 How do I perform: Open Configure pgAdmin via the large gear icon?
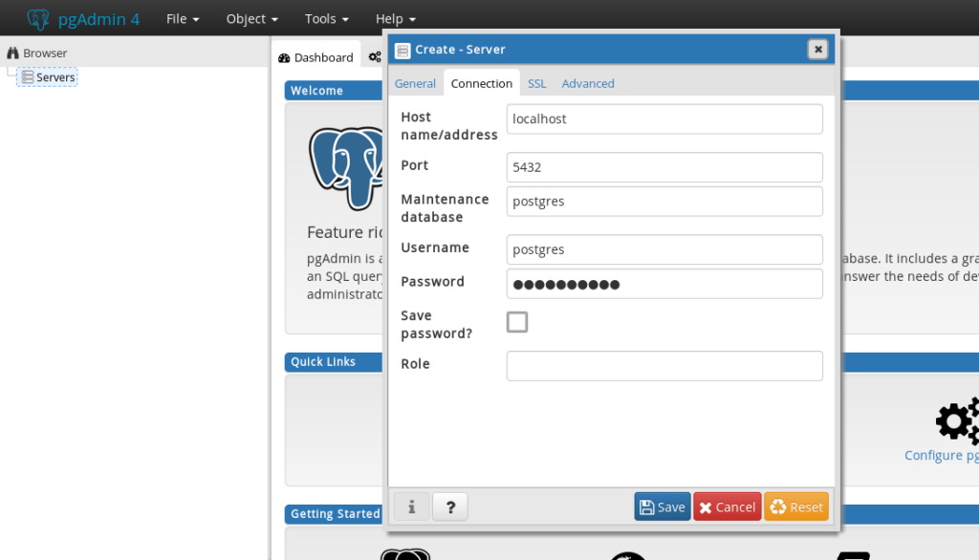[954, 420]
